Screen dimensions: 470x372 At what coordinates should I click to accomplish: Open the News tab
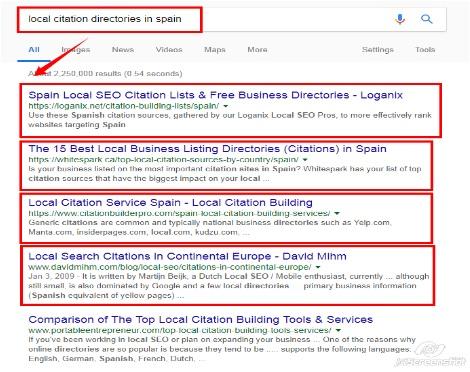coord(123,50)
